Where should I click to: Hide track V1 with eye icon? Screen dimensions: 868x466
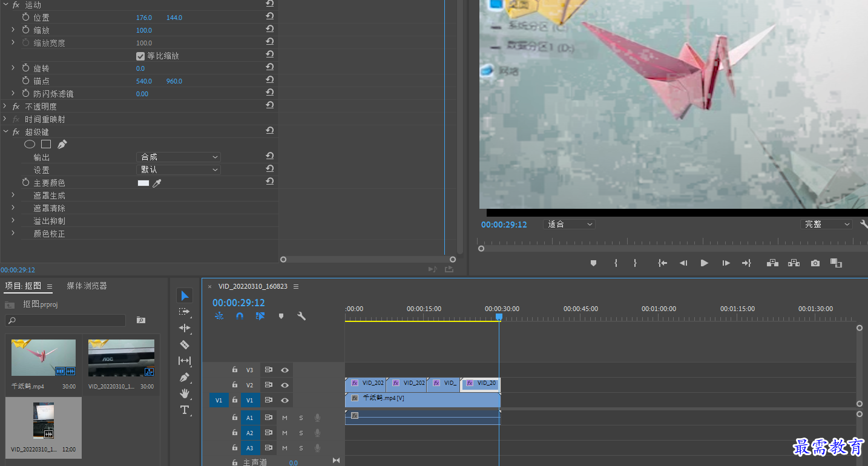point(284,400)
